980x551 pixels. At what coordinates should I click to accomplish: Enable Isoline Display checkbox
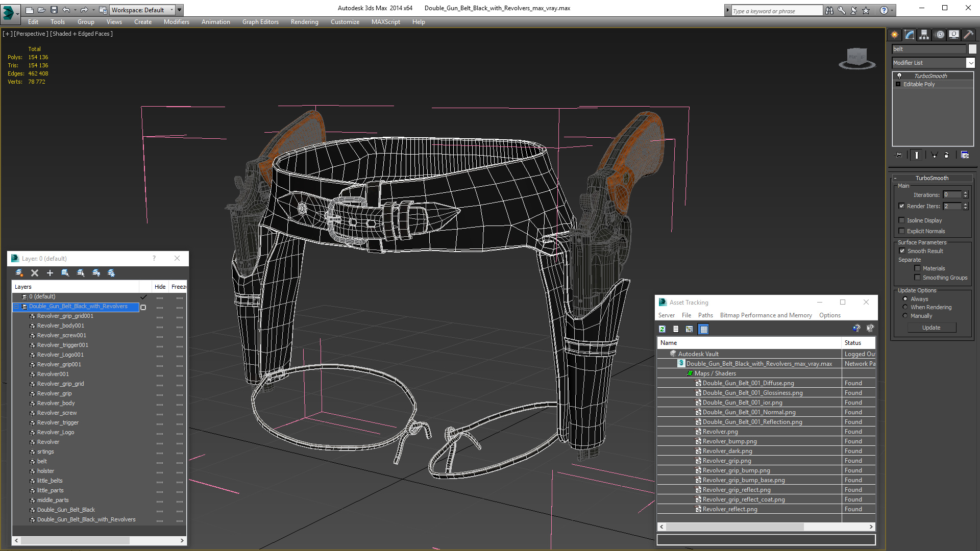(x=901, y=220)
